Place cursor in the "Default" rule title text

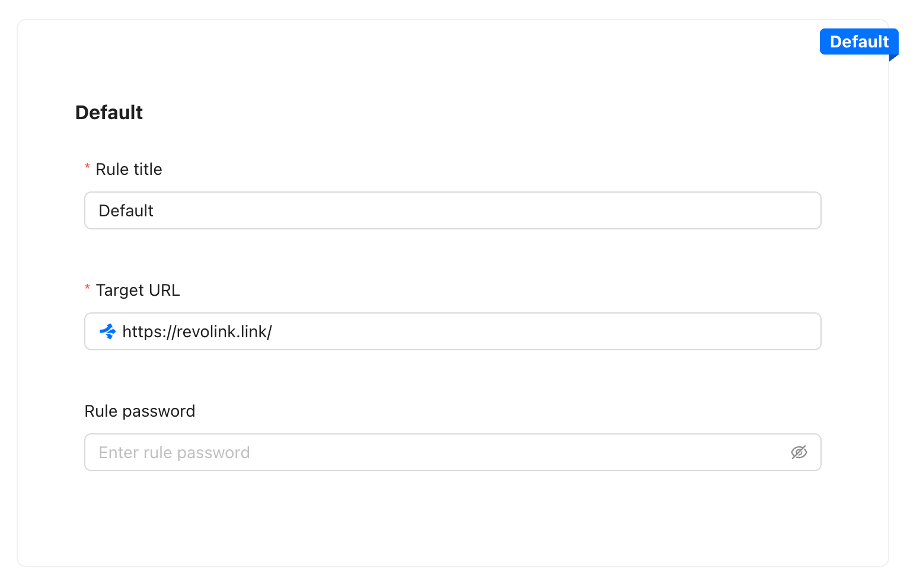(126, 211)
